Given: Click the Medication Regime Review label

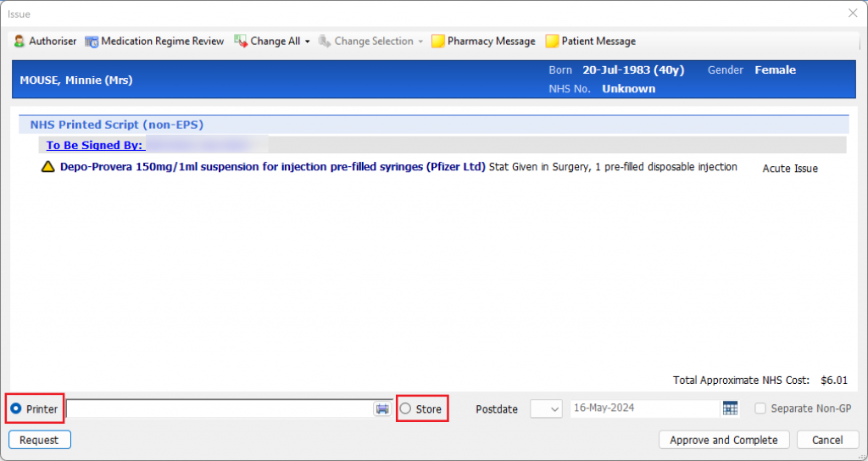Looking at the screenshot, I should (x=163, y=41).
